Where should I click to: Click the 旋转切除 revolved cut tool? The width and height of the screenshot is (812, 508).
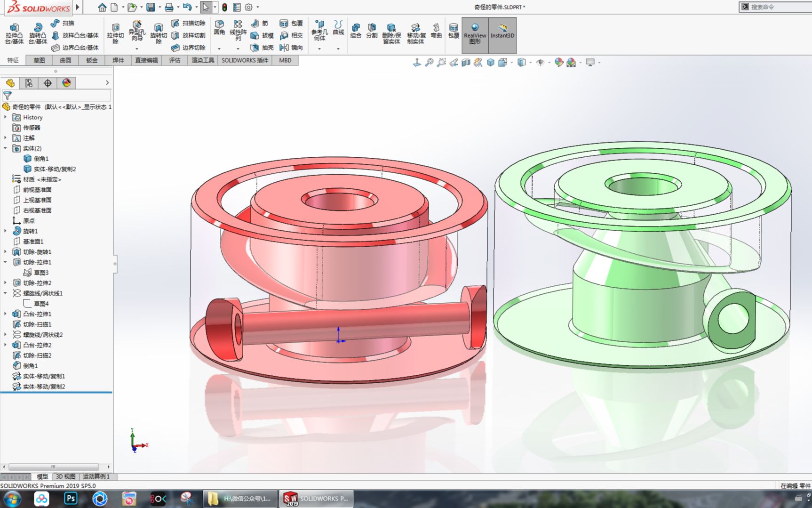159,33
